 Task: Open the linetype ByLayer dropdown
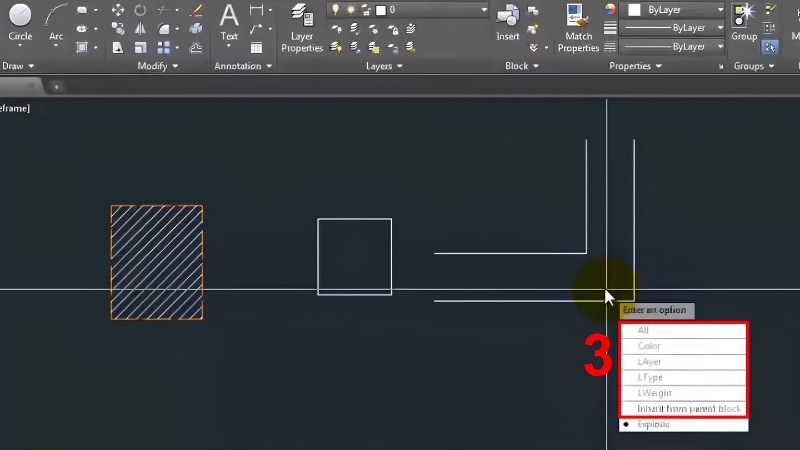tap(720, 46)
